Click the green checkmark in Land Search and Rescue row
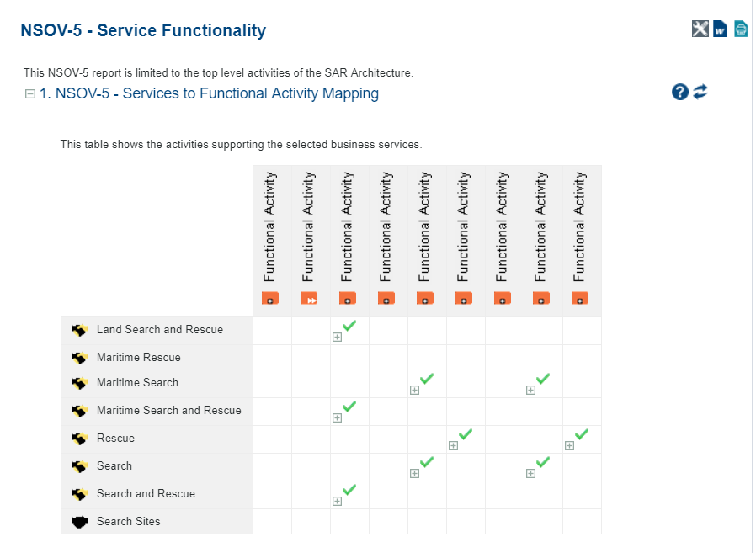This screenshot has width=756, height=553. (349, 325)
